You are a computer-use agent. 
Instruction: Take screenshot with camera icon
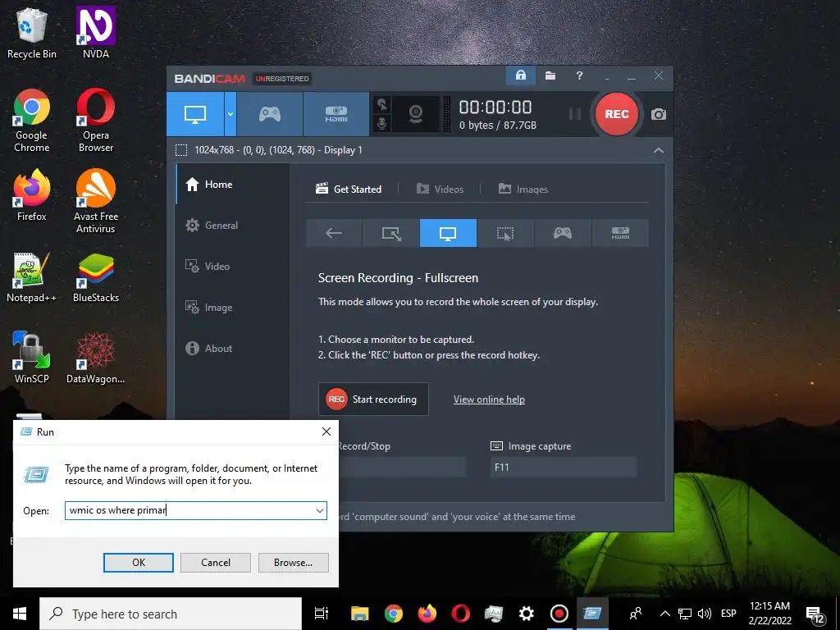click(659, 114)
